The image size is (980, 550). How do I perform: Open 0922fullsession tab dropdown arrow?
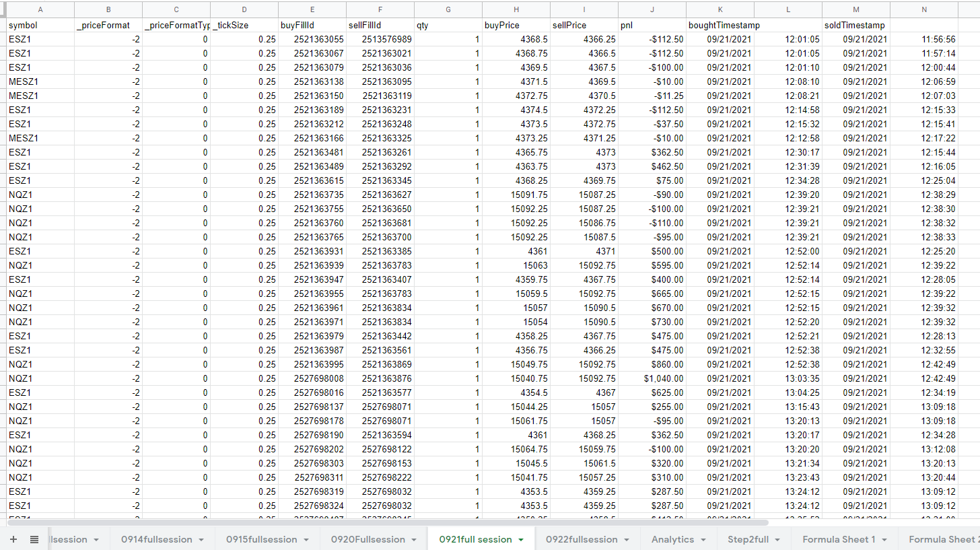point(627,540)
